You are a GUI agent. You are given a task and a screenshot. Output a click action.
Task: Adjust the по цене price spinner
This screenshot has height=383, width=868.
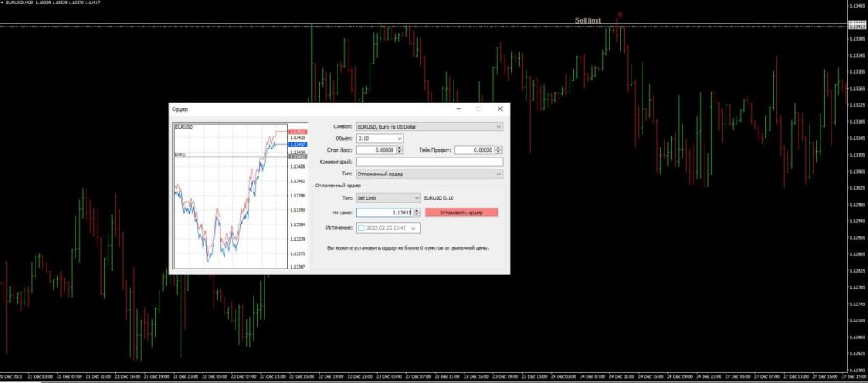click(417, 213)
